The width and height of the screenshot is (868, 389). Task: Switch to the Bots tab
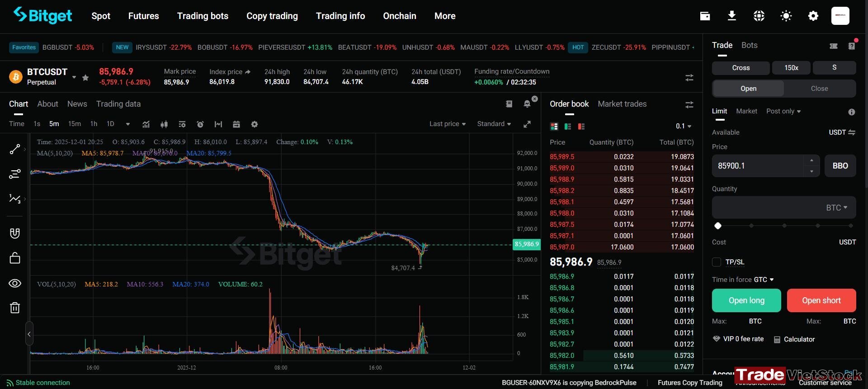pos(749,45)
